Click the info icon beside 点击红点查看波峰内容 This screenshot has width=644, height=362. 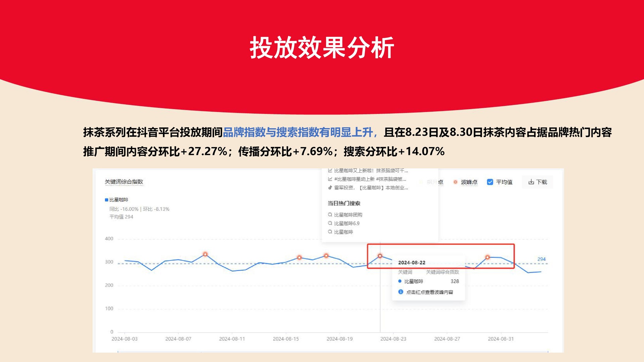click(400, 292)
